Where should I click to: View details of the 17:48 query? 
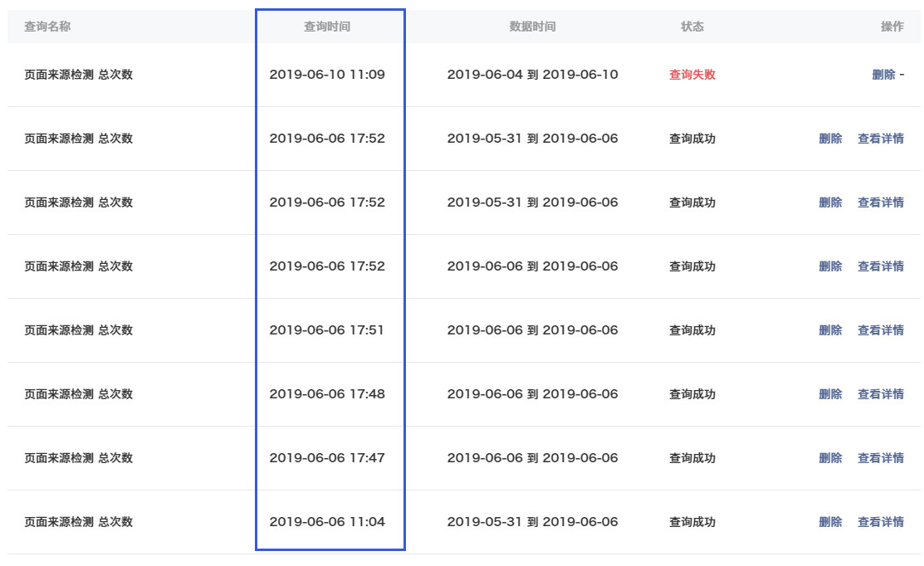[x=880, y=394]
